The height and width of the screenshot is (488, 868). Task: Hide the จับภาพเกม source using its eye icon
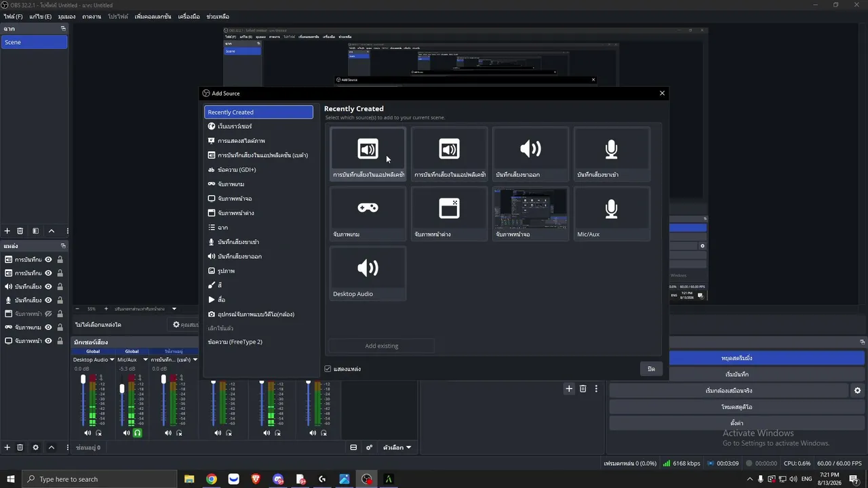click(48, 327)
